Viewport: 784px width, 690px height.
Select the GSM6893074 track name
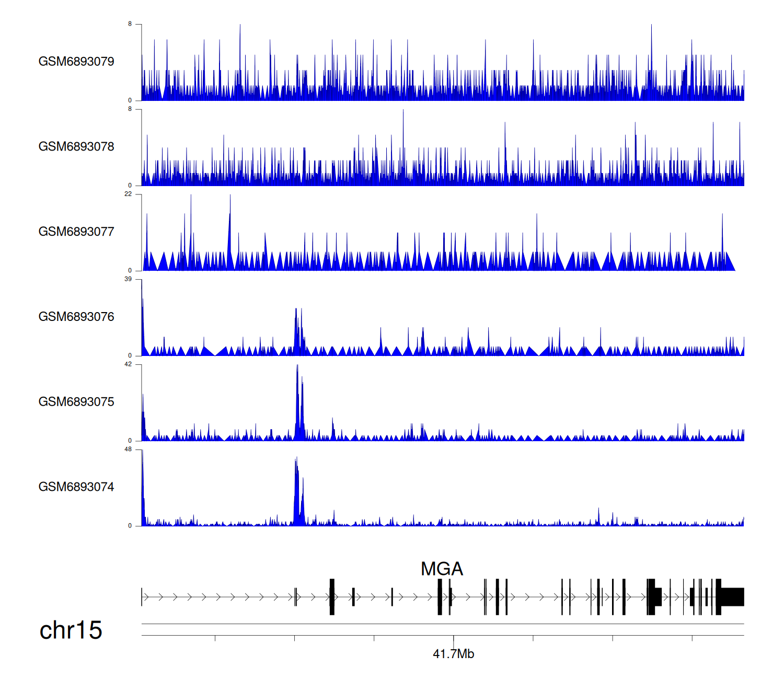point(76,487)
